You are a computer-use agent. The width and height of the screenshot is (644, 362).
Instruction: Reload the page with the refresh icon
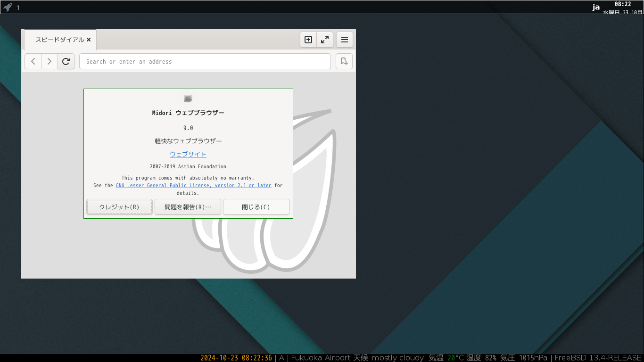[66, 61]
